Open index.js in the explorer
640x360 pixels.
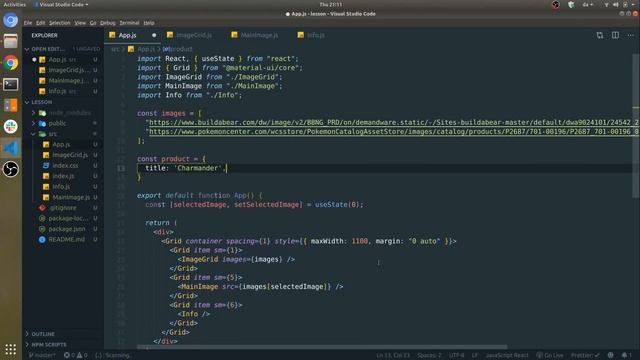[x=63, y=176]
